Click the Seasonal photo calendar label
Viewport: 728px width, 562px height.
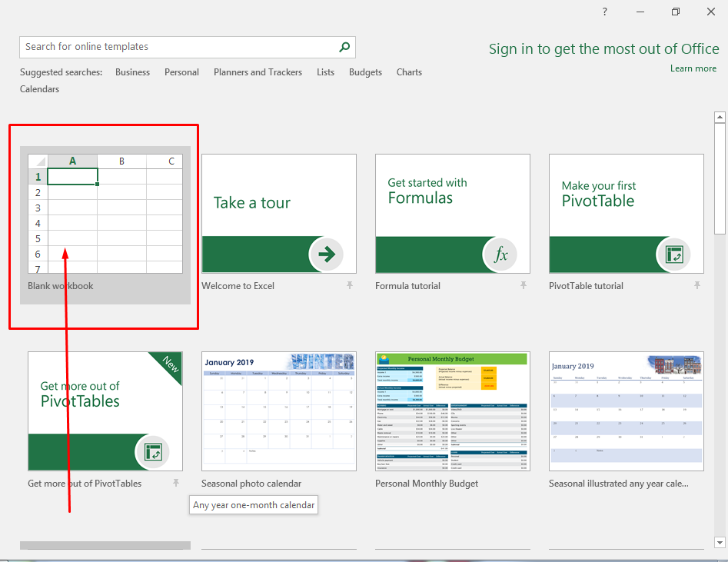251,483
